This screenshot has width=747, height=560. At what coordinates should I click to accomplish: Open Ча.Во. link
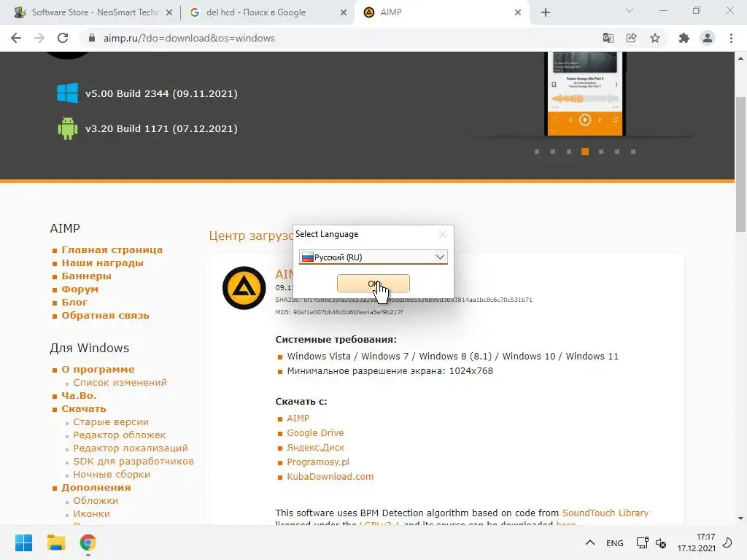point(79,396)
